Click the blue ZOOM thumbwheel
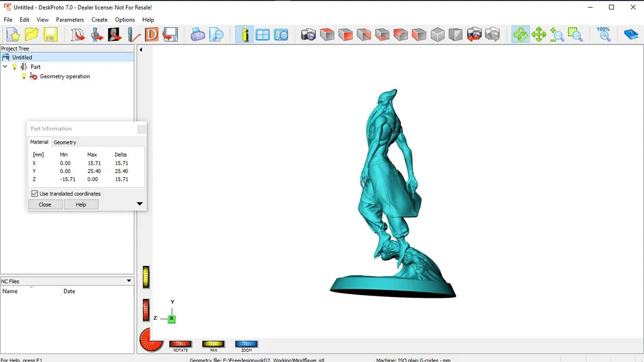The image size is (644, 362). (x=246, y=344)
